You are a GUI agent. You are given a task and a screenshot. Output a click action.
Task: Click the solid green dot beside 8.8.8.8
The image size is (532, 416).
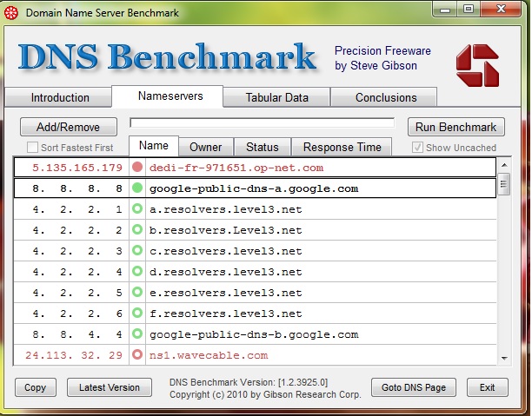[x=137, y=188]
